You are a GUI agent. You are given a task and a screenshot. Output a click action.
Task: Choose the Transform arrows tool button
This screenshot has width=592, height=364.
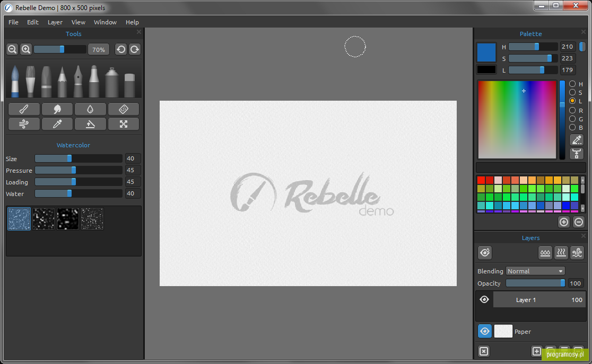(124, 124)
